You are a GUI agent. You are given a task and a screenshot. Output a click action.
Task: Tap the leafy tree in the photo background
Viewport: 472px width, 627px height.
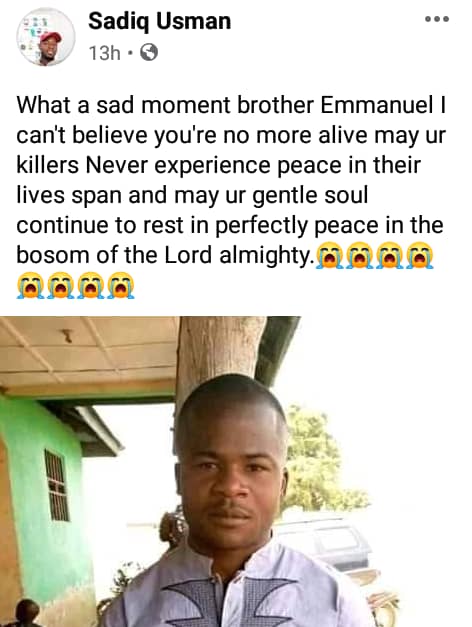318,462
